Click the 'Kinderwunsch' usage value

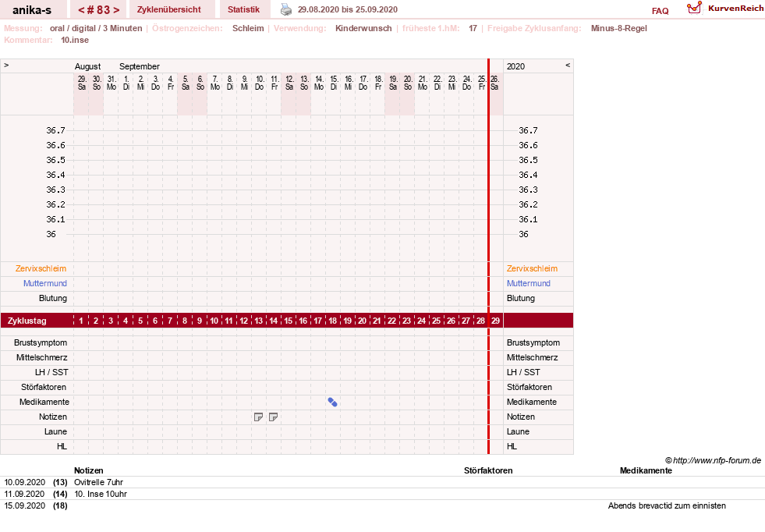pyautogui.click(x=363, y=28)
